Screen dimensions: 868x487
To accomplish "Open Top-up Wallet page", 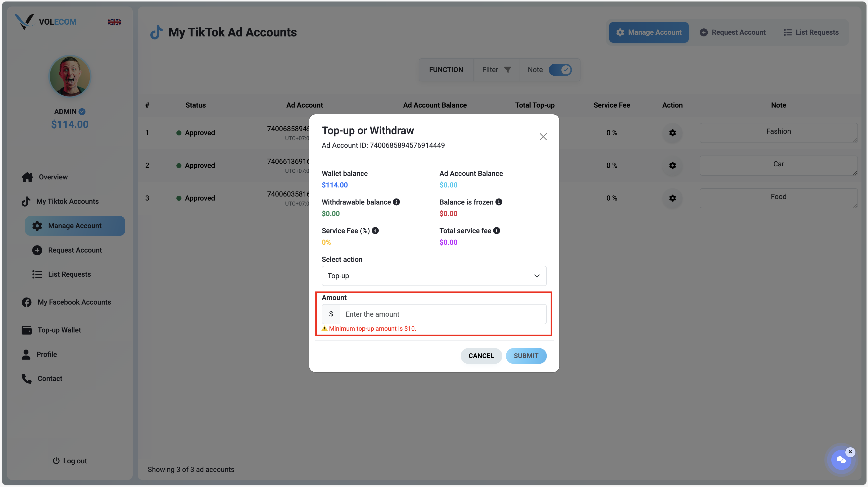I will tap(59, 330).
